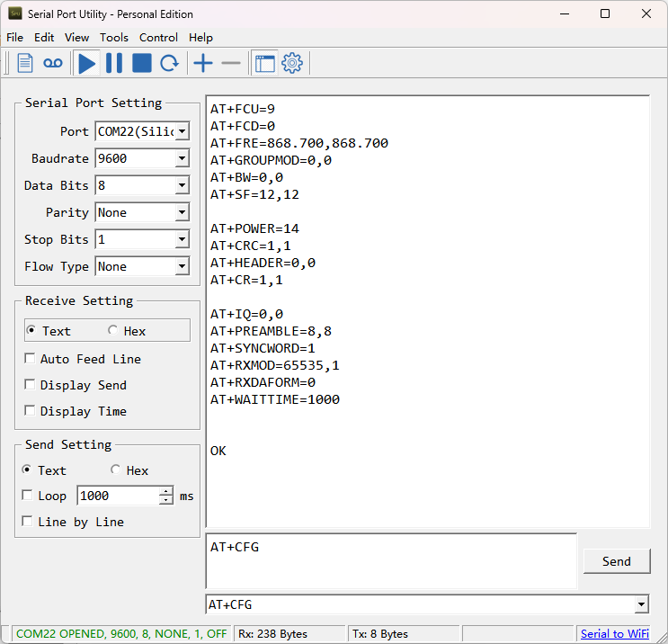Toggle the panel layout toolbar icon
The width and height of the screenshot is (668, 644).
click(264, 64)
